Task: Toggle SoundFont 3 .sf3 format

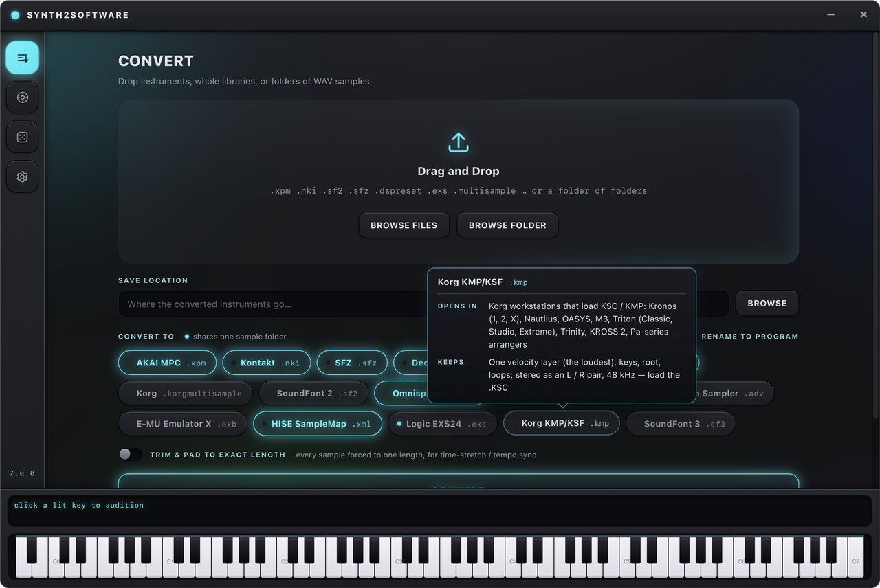Action: 681,424
